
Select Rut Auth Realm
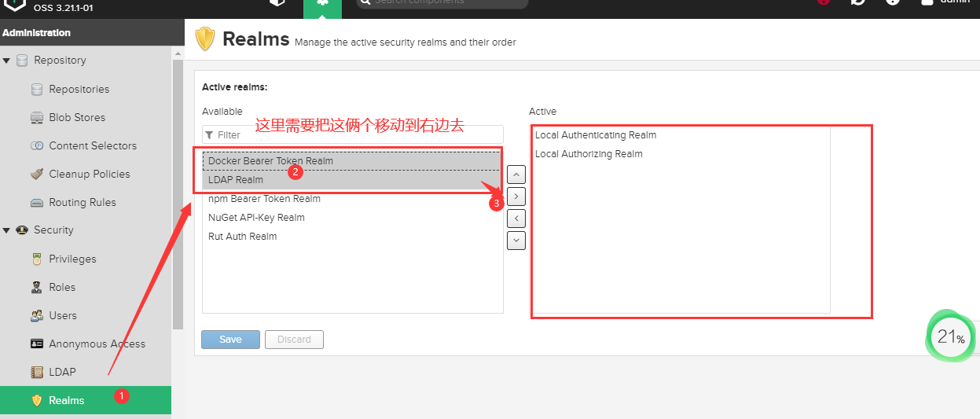[x=352, y=237]
